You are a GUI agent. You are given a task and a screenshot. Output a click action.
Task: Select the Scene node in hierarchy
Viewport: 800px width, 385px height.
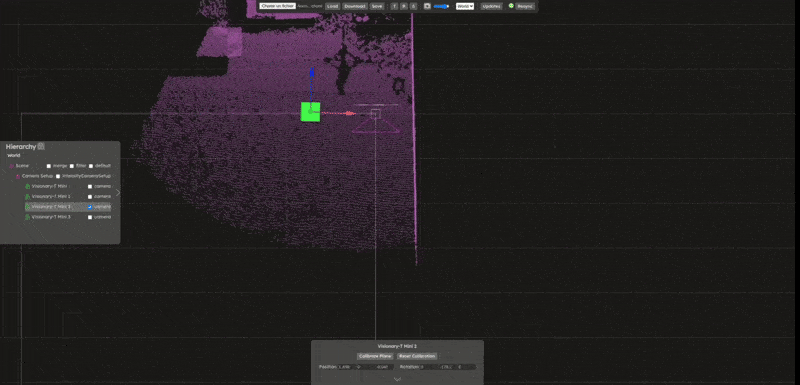(22, 166)
